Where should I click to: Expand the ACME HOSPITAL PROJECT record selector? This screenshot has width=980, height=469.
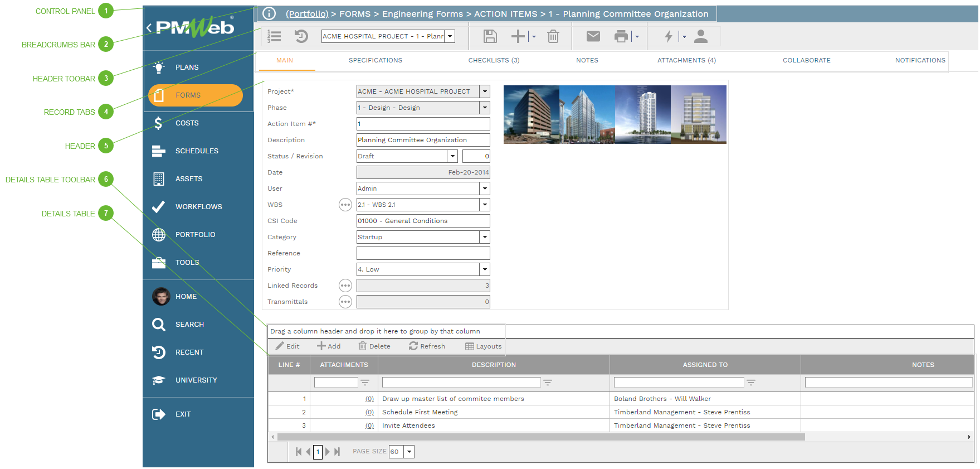point(450,36)
